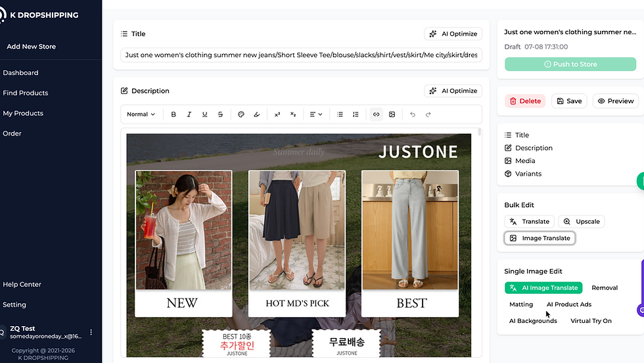
Task: Open the Help Center
Action: coord(22,285)
